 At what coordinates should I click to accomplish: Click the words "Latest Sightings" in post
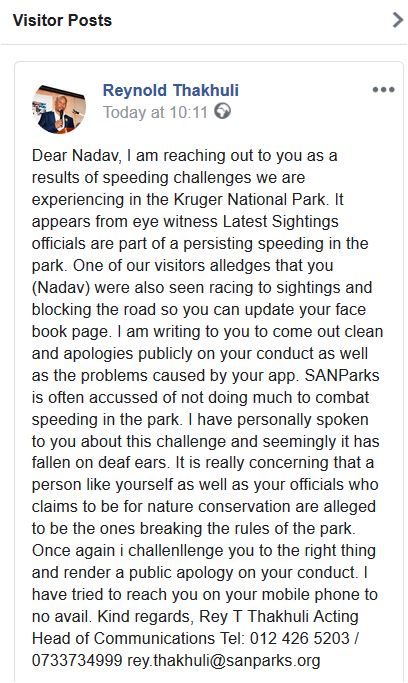coord(281,222)
